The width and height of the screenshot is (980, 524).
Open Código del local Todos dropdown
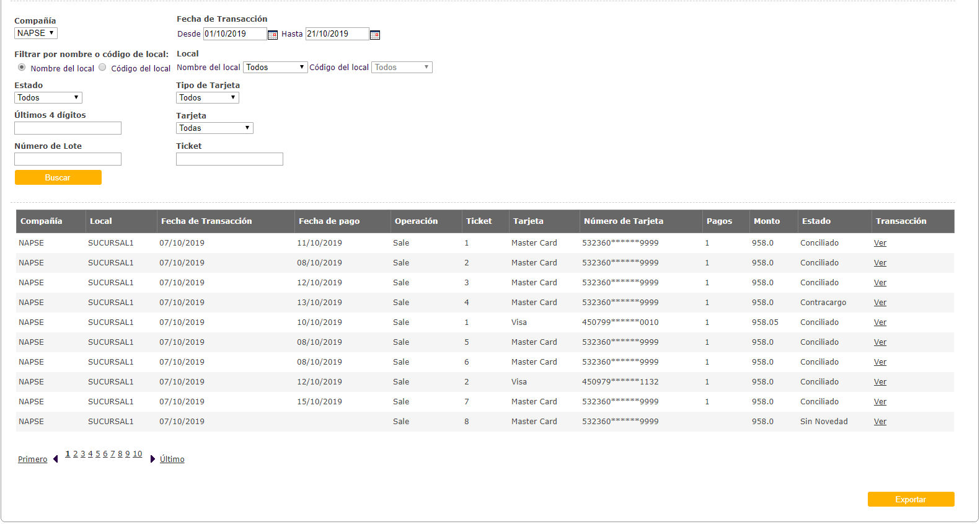(402, 68)
